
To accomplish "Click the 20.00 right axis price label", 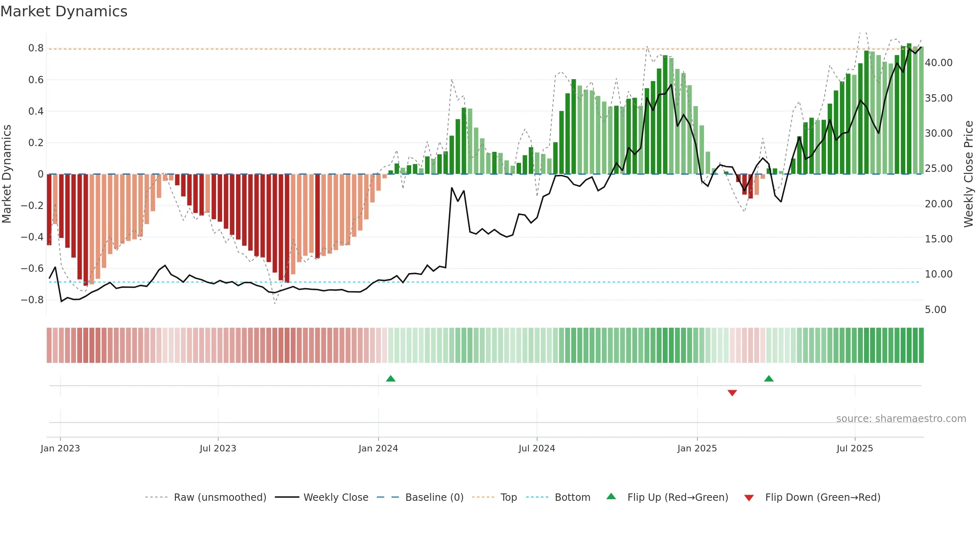I will (939, 204).
